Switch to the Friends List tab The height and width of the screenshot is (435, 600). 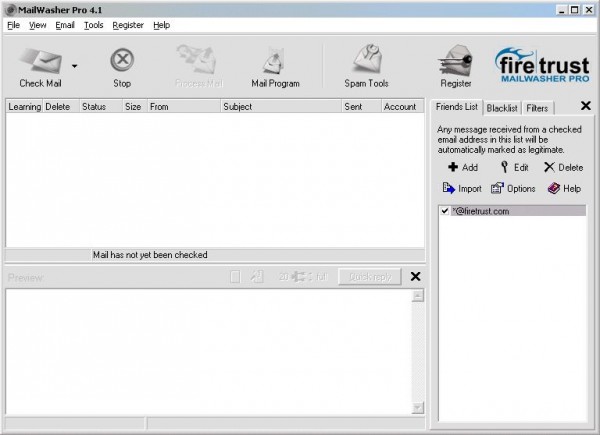click(457, 107)
